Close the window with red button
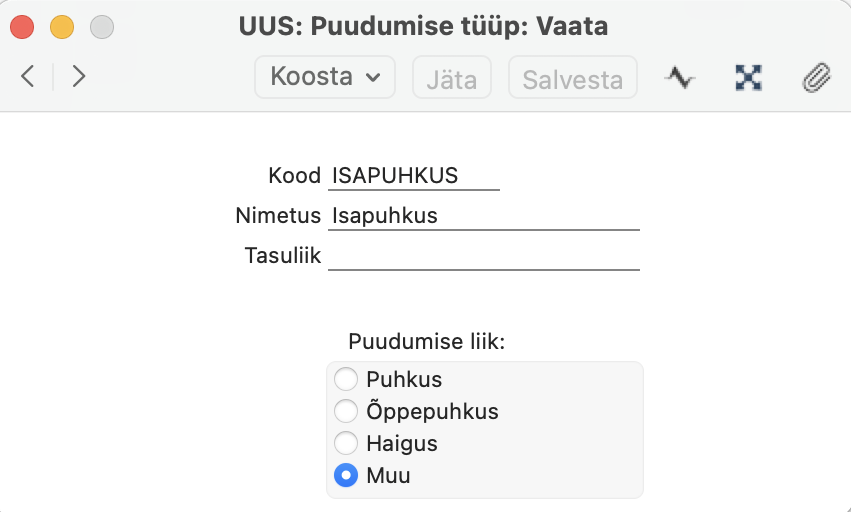The height and width of the screenshot is (512, 851). pos(22,27)
